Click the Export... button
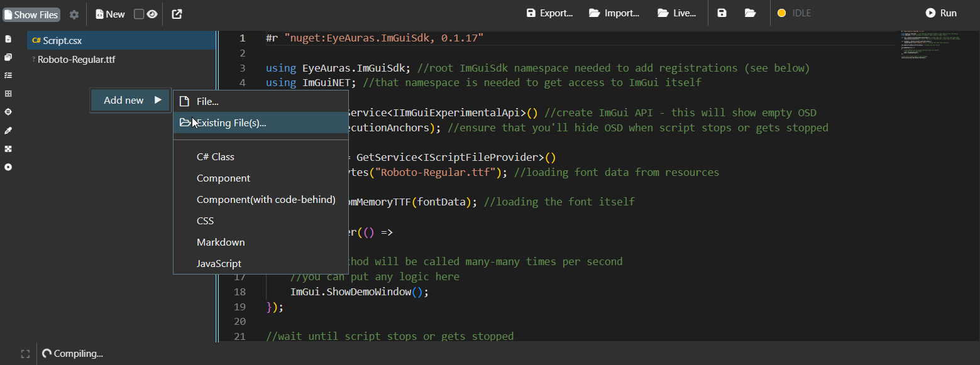The height and width of the screenshot is (365, 980). tap(549, 13)
